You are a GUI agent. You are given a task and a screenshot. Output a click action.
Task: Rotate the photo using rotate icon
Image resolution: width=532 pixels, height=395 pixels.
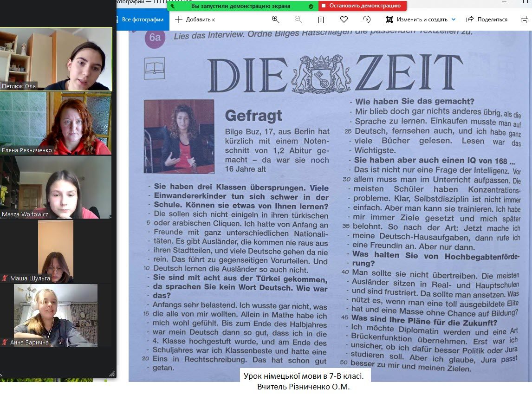click(x=367, y=19)
